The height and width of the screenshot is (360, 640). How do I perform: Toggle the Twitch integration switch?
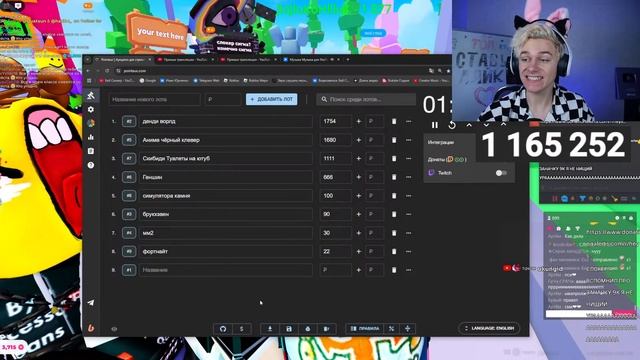(x=501, y=173)
